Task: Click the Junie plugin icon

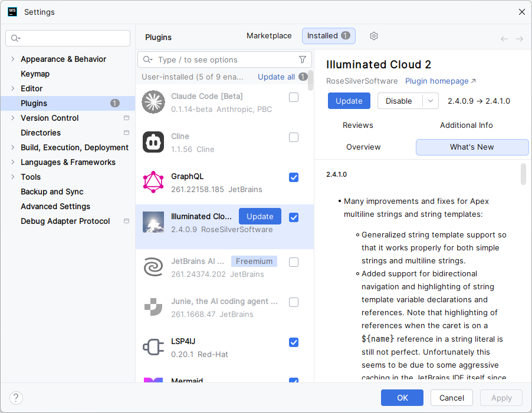Action: tap(153, 307)
